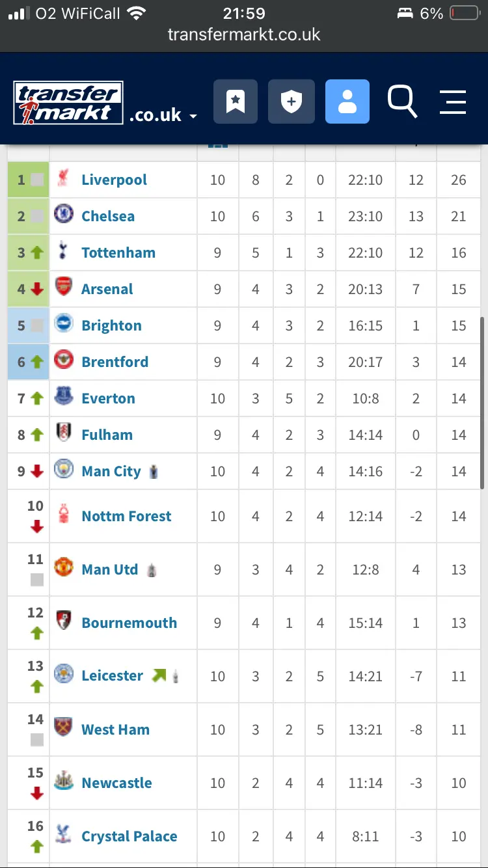Screen dimensions: 488x868
Task: Click the Man Utd club crest
Action: click(x=64, y=569)
